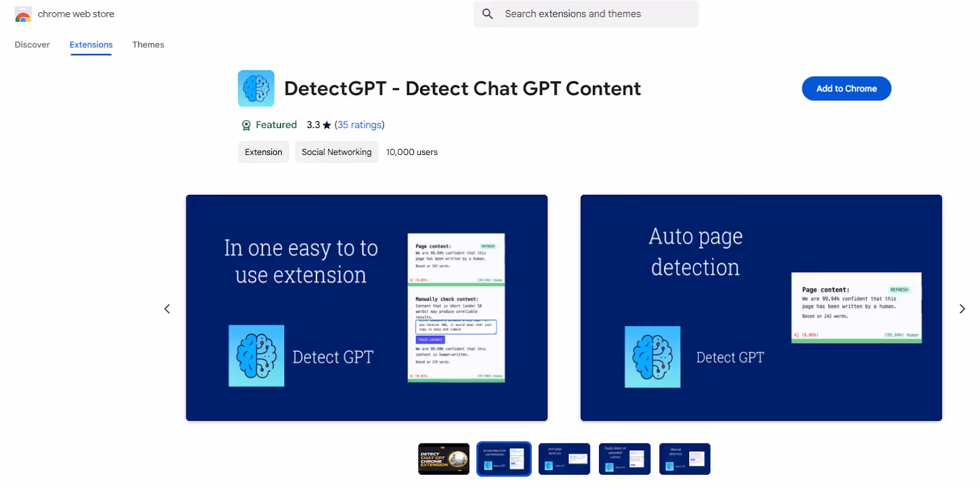The width and height of the screenshot is (980, 487).
Task: Click the 'Featured' label text
Action: click(276, 125)
